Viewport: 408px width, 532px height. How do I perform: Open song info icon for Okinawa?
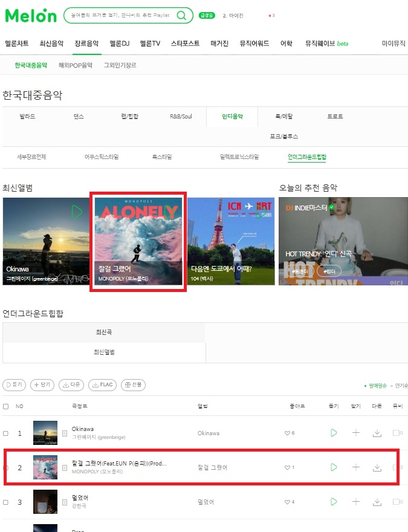pyautogui.click(x=65, y=433)
